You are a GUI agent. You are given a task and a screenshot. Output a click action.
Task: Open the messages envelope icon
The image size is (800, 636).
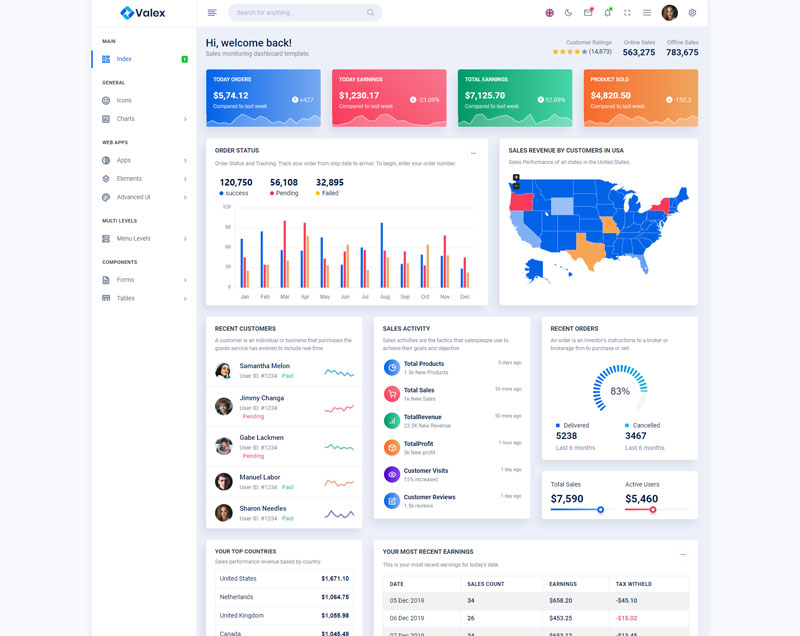point(588,13)
